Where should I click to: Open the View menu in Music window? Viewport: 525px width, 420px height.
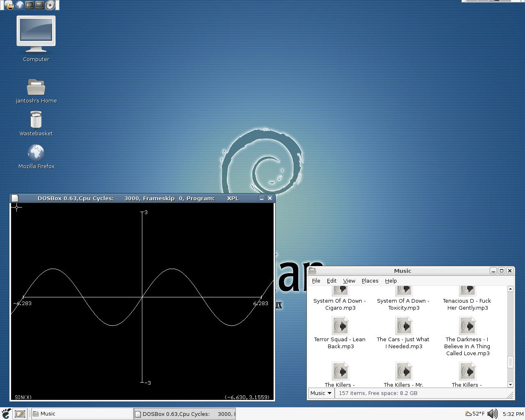(349, 281)
